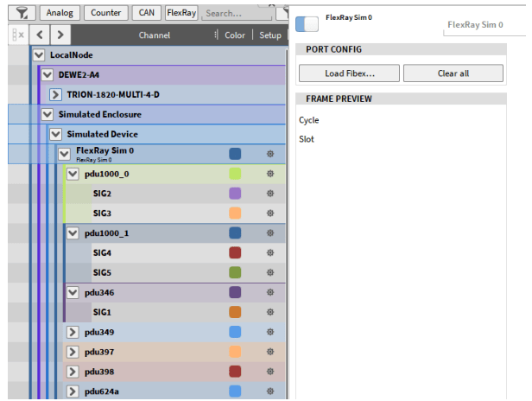Expand TRION-1820-MULTI-4-D node

pos(56,94)
